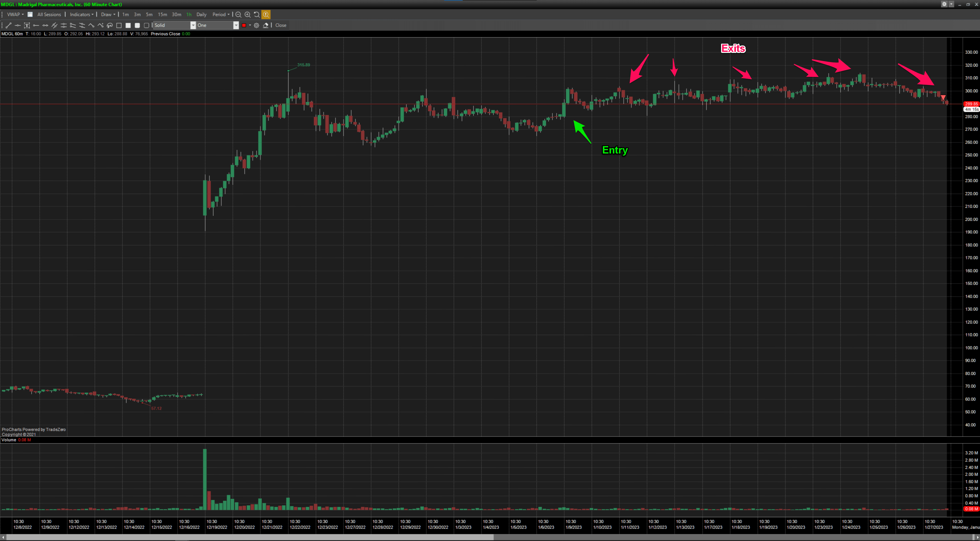Click the Close drawing toolbar button
The width and height of the screenshot is (980, 541).
[x=281, y=26]
